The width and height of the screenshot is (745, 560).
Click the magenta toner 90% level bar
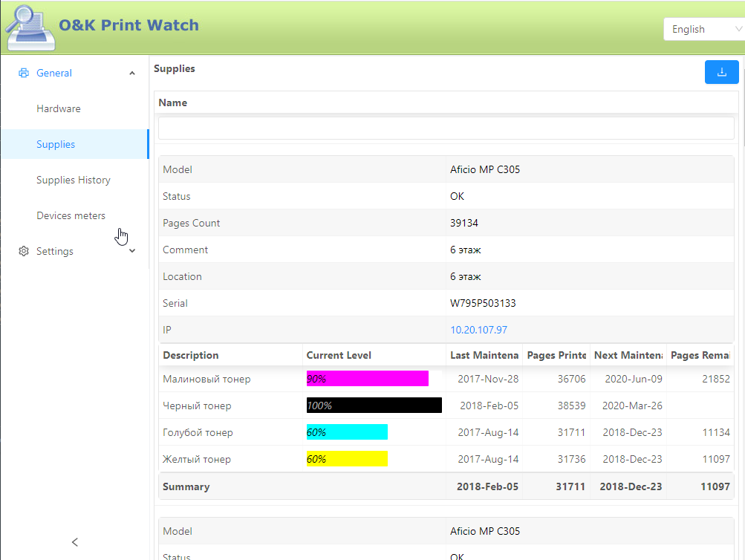[x=367, y=379]
